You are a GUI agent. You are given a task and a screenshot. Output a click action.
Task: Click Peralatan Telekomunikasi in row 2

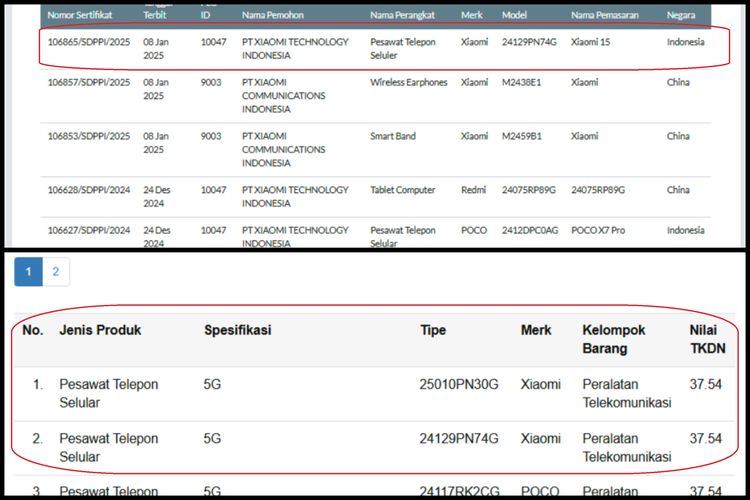click(x=627, y=448)
